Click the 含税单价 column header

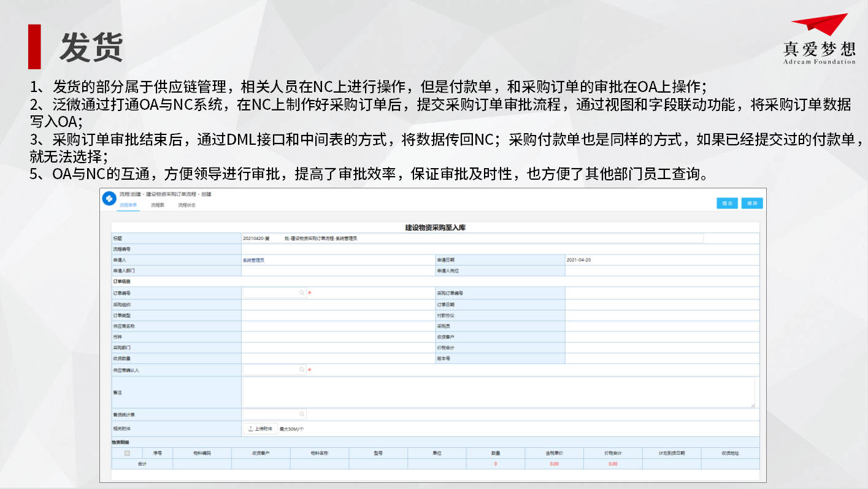coord(555,453)
